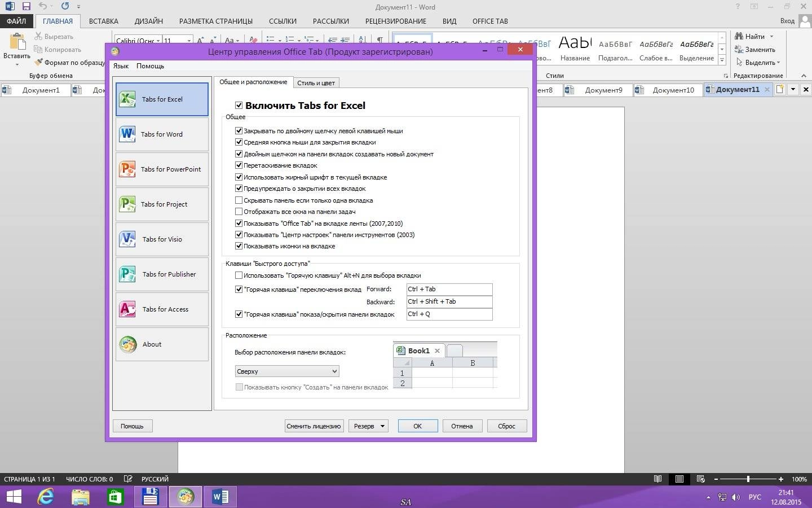Open the tab bar position dropdown (Сверху)

(287, 371)
